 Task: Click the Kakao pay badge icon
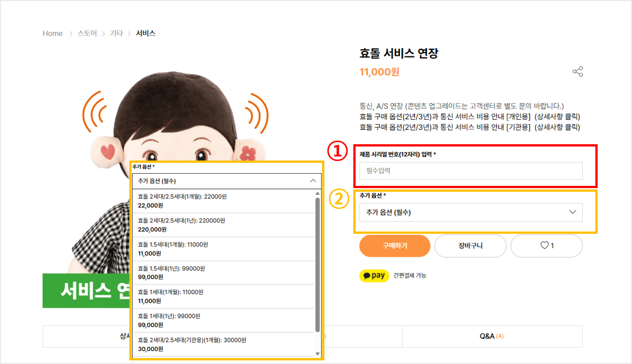pos(374,275)
